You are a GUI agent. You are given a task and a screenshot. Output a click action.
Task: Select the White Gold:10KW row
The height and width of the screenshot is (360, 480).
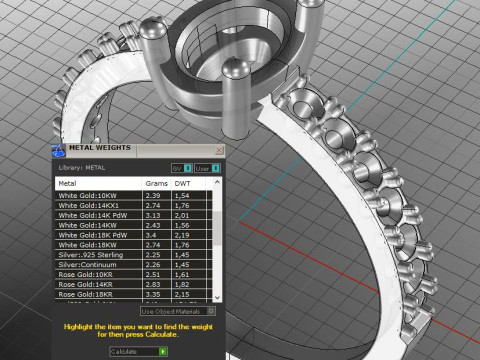click(134, 196)
